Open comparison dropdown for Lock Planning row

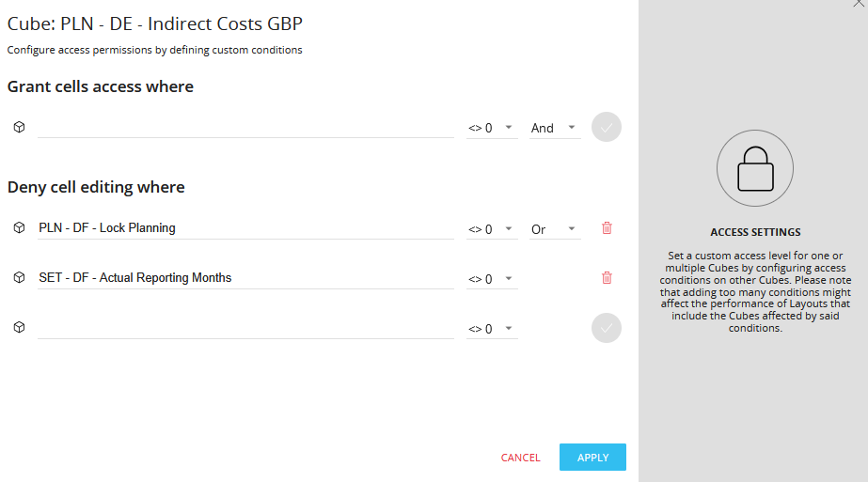492,229
